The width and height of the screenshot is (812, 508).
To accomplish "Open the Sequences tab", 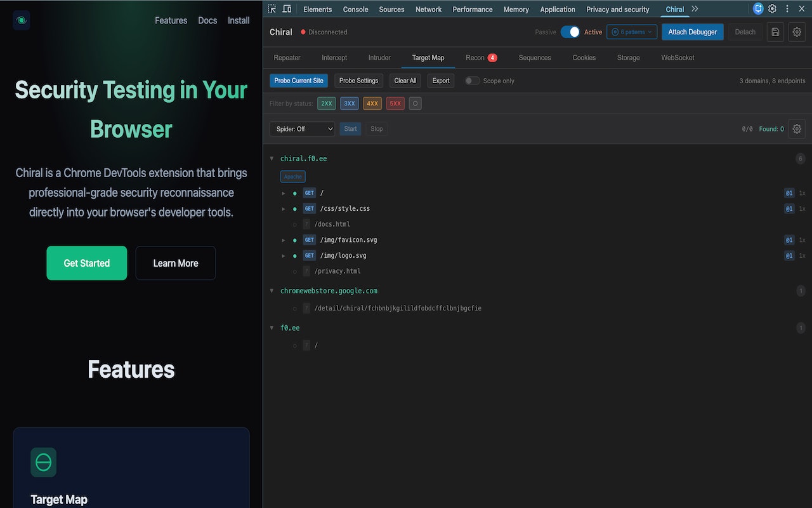I will [x=535, y=58].
